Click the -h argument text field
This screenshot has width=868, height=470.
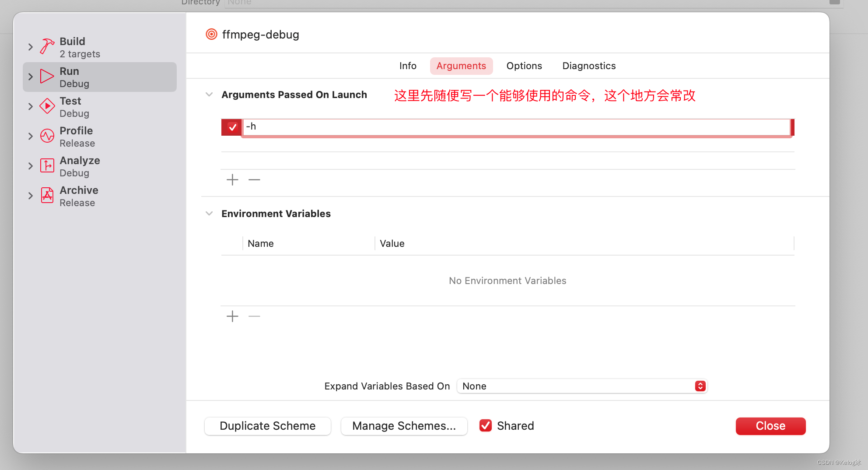pyautogui.click(x=516, y=127)
